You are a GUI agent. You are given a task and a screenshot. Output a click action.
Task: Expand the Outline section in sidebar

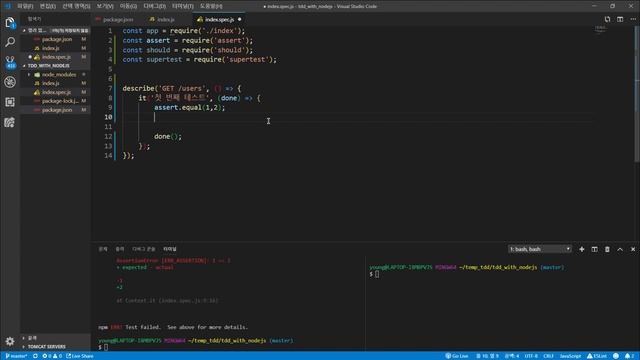(x=56, y=338)
